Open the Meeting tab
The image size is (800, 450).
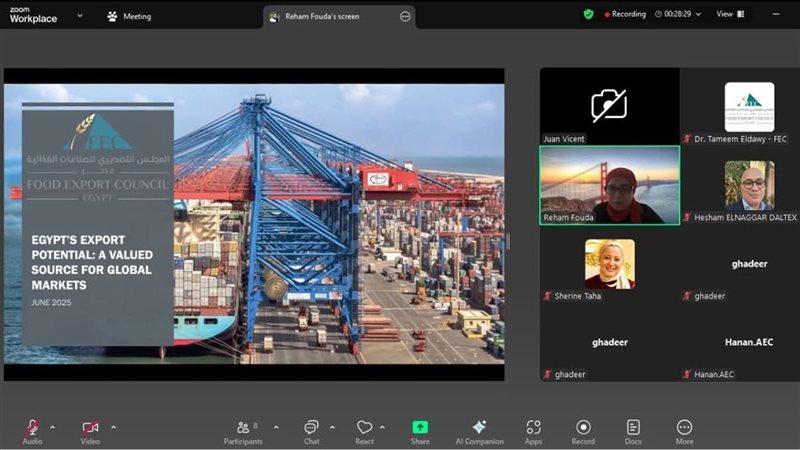tap(129, 16)
